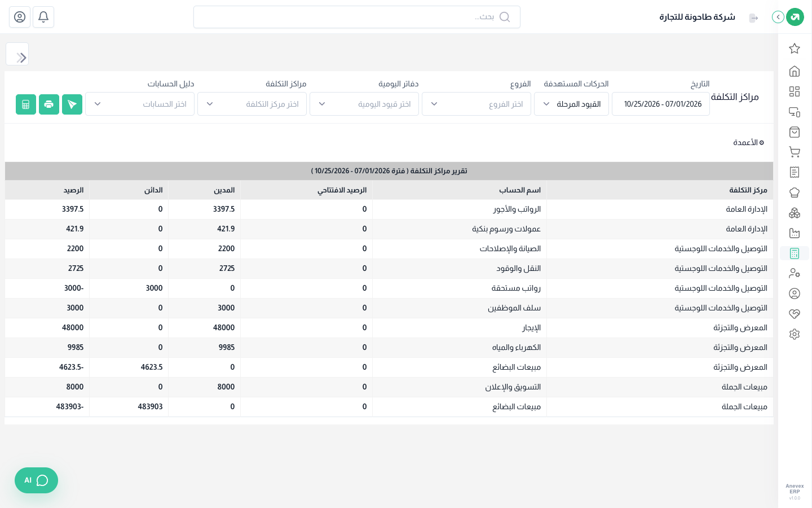This screenshot has width=812, height=508.
Task: Open inventory cubes icon in sidebar
Action: 795,213
